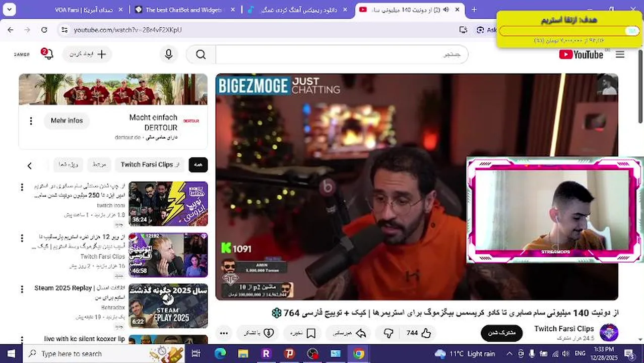This screenshot has width=644, height=363.
Task: Select the black 'All' filter chip
Action: coord(198,165)
